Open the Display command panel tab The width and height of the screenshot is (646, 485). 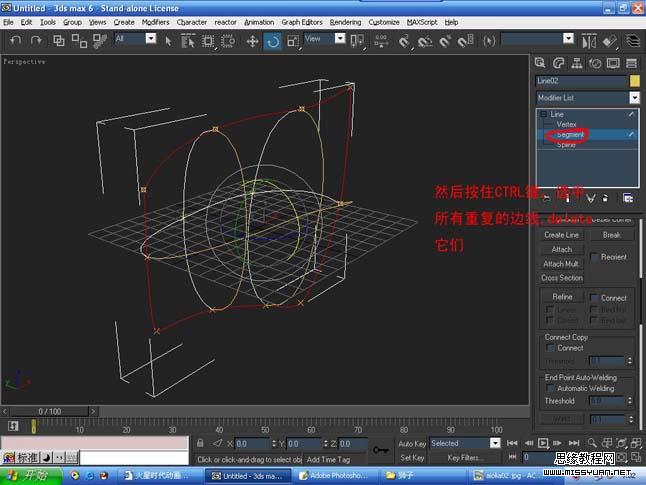click(x=613, y=63)
